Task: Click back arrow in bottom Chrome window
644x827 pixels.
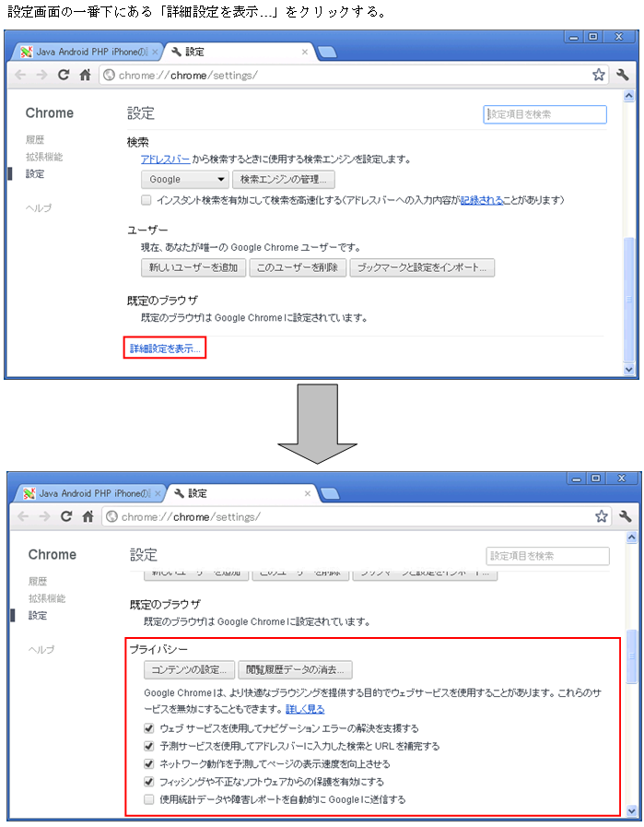Action: tap(23, 516)
